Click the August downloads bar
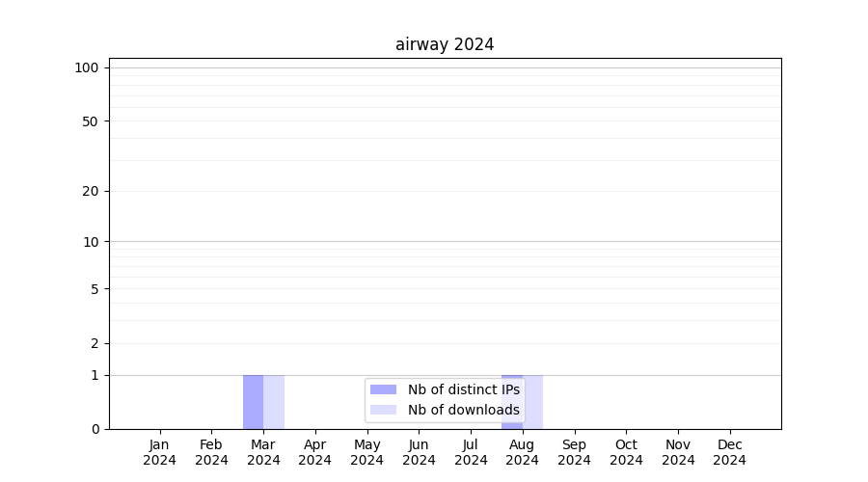Image resolution: width=868 pixels, height=482 pixels. point(533,402)
